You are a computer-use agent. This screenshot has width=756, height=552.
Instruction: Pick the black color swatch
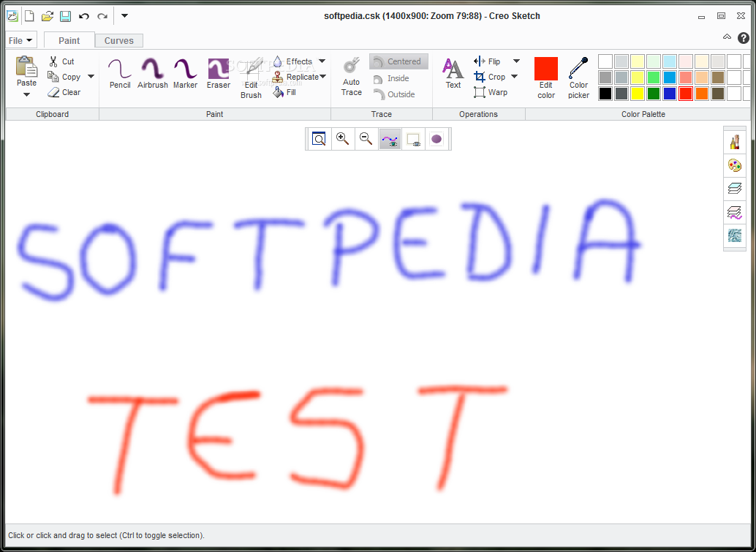click(x=605, y=94)
